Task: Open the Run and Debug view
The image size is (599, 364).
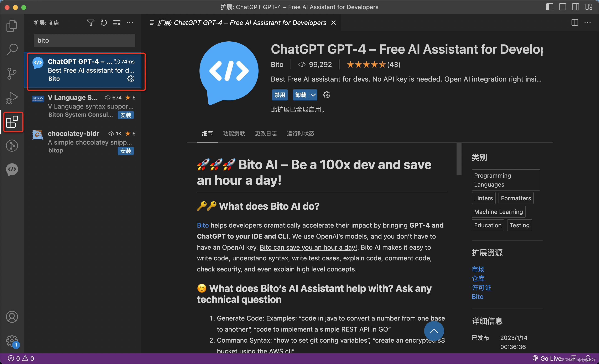Action: [x=12, y=98]
